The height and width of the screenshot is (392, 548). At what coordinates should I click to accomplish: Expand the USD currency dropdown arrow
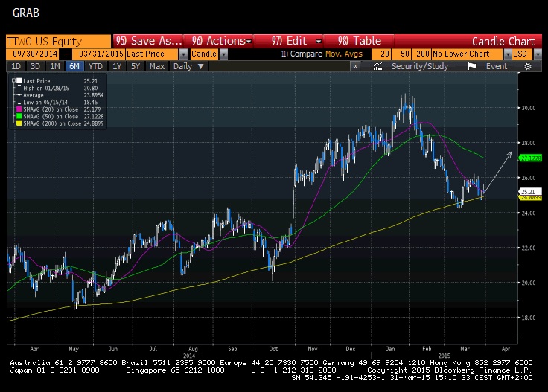(538, 54)
